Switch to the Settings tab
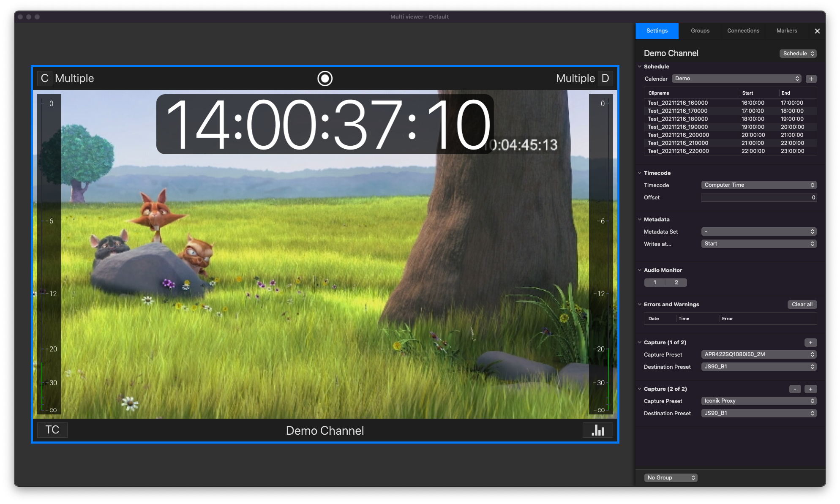The width and height of the screenshot is (840, 504). click(x=657, y=31)
